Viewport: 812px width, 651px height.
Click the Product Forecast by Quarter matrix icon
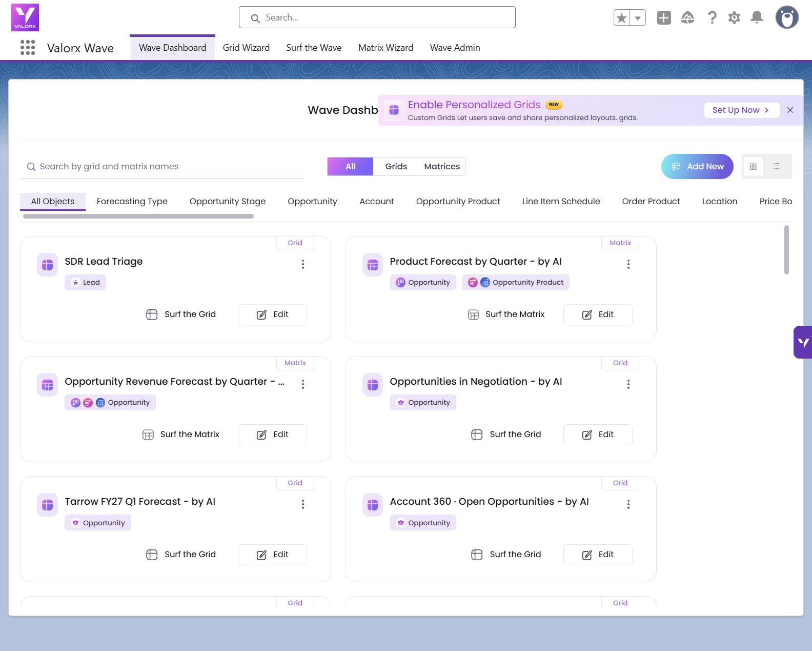[373, 265]
